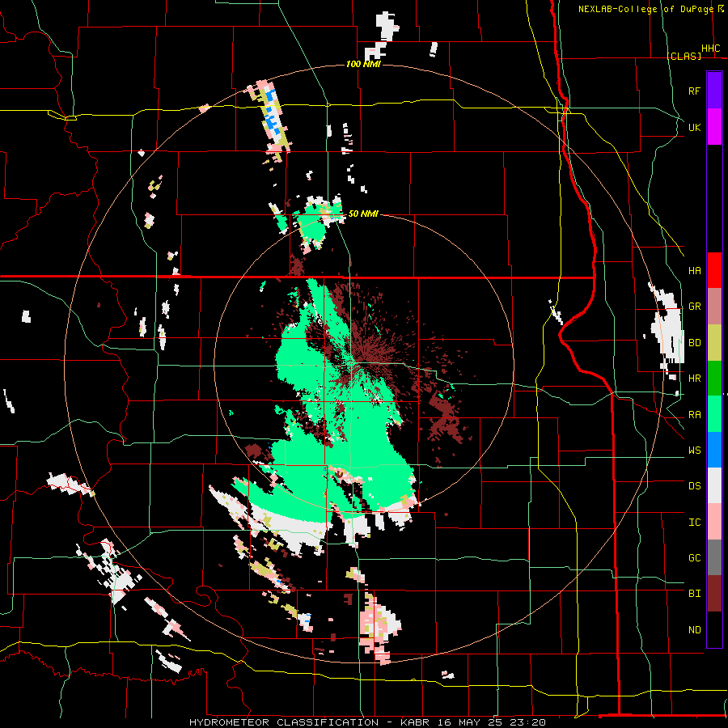Click the UK legend label
This screenshot has width=728, height=728.
(x=694, y=127)
